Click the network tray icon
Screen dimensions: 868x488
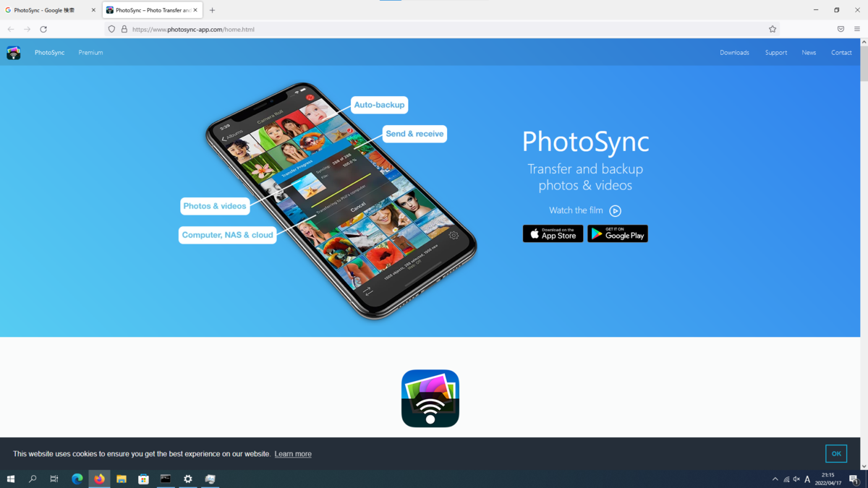coord(786,479)
